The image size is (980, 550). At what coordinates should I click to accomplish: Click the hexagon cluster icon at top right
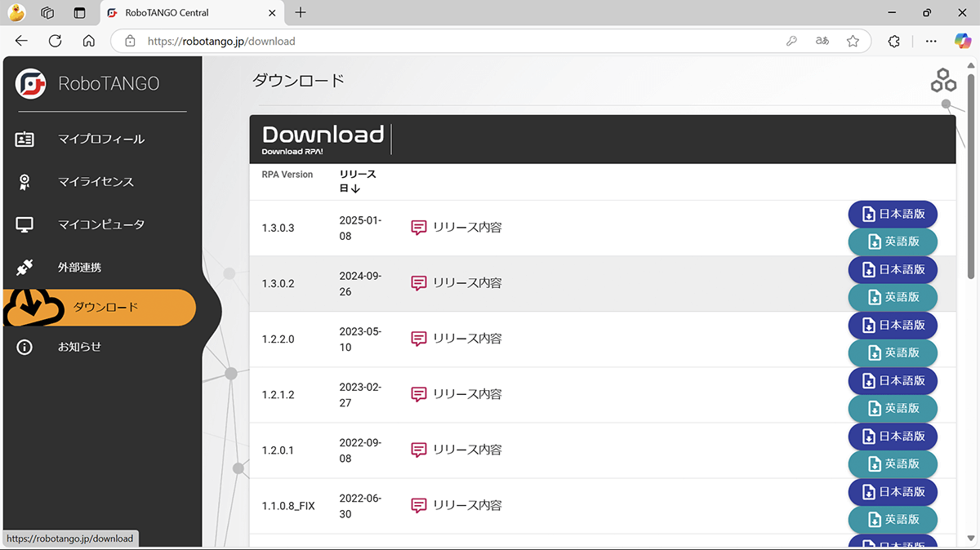coord(943,81)
